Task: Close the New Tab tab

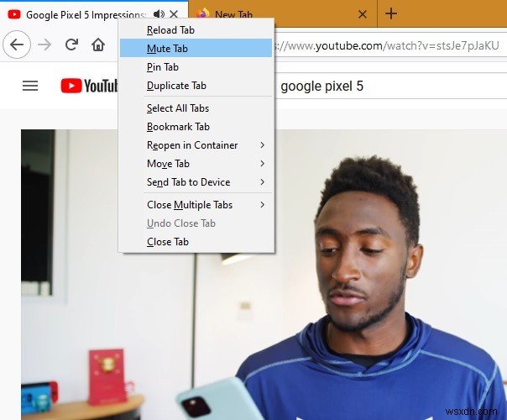Action: click(x=363, y=14)
